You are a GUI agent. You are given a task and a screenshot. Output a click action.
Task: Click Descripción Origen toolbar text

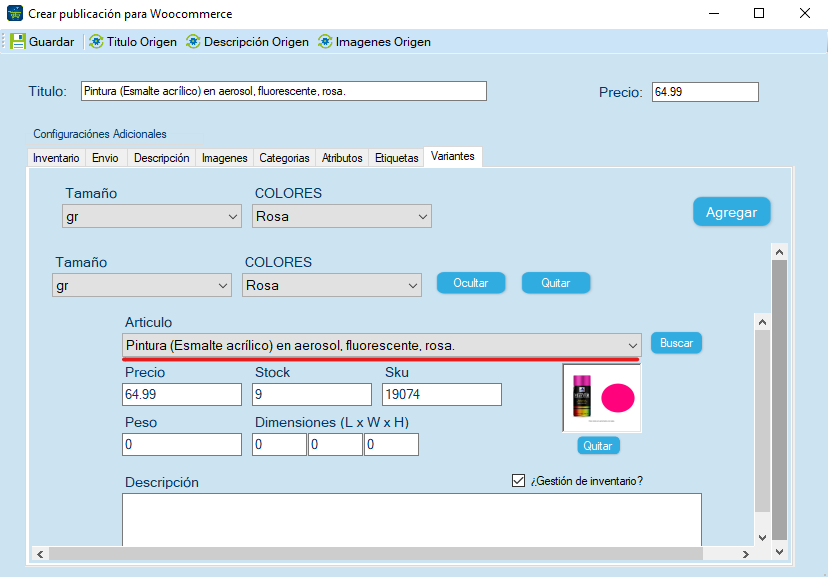pyautogui.click(x=256, y=42)
